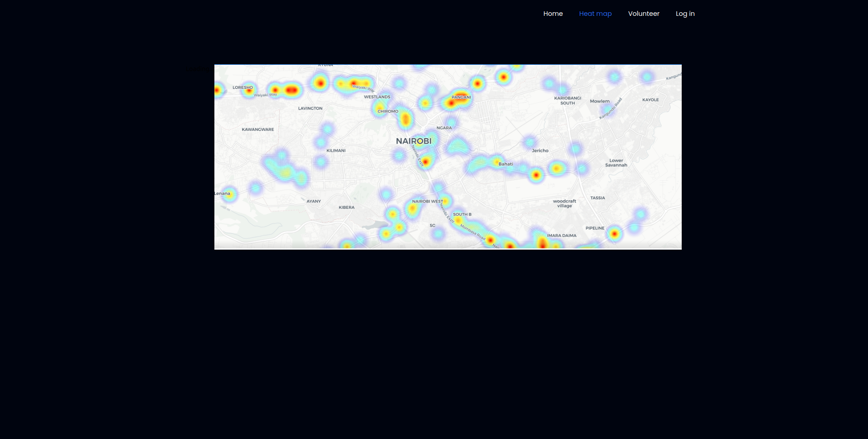Click the Bahati map label
Screen dimensions: 868x439
point(506,164)
